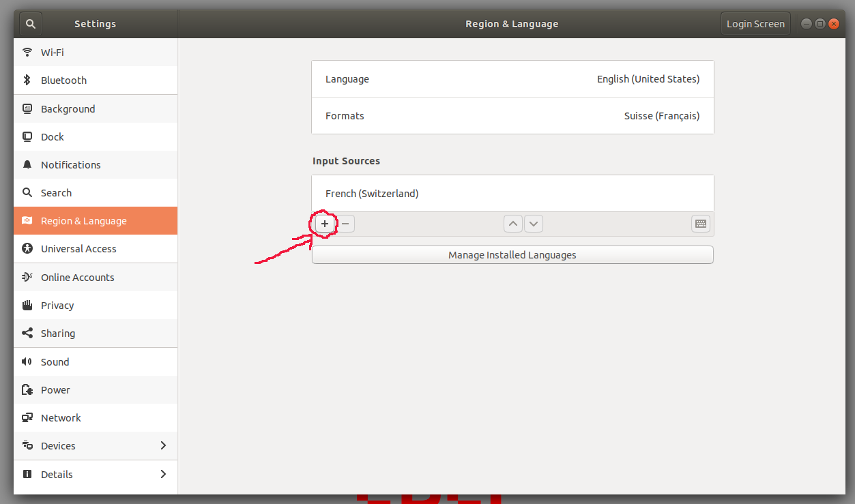This screenshot has width=855, height=504.
Task: Expand the Devices submenu chevron
Action: pos(163,446)
